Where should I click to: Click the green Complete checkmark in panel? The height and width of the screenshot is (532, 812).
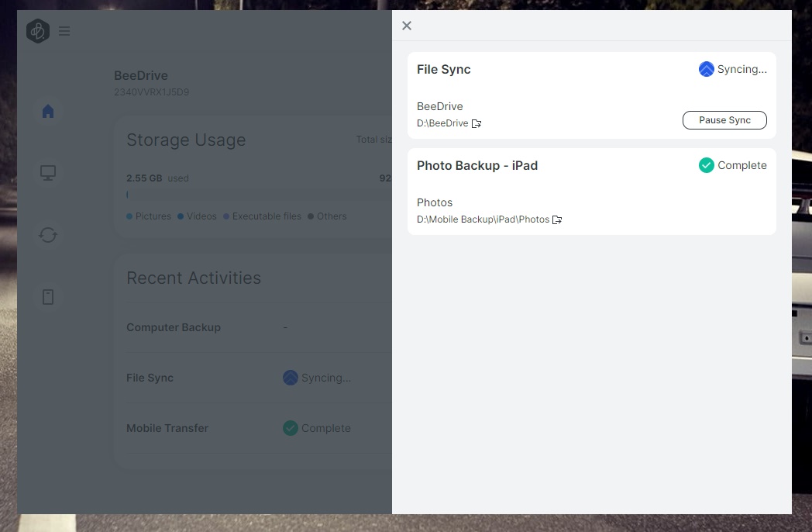coord(706,165)
